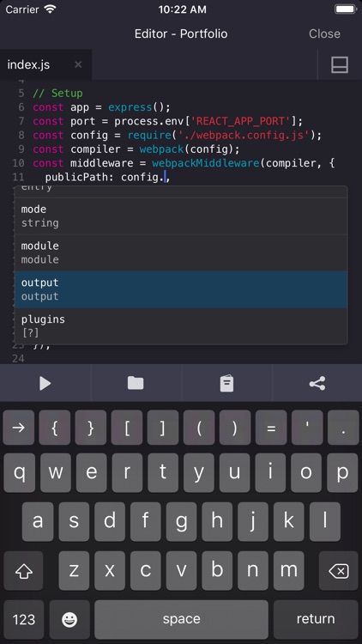Tap the return key
The height and width of the screenshot is (644, 362).
point(316,619)
